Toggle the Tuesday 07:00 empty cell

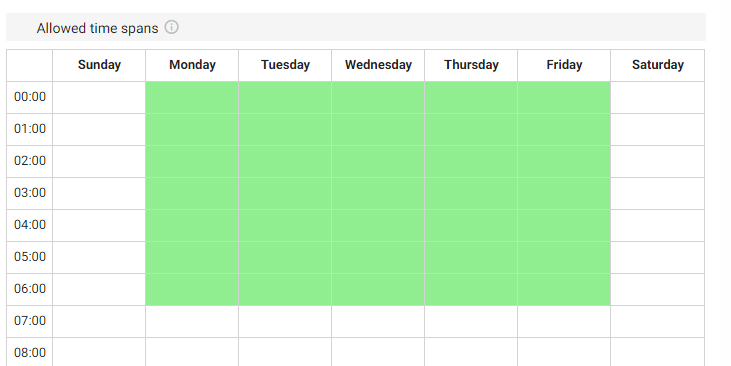[x=285, y=322]
